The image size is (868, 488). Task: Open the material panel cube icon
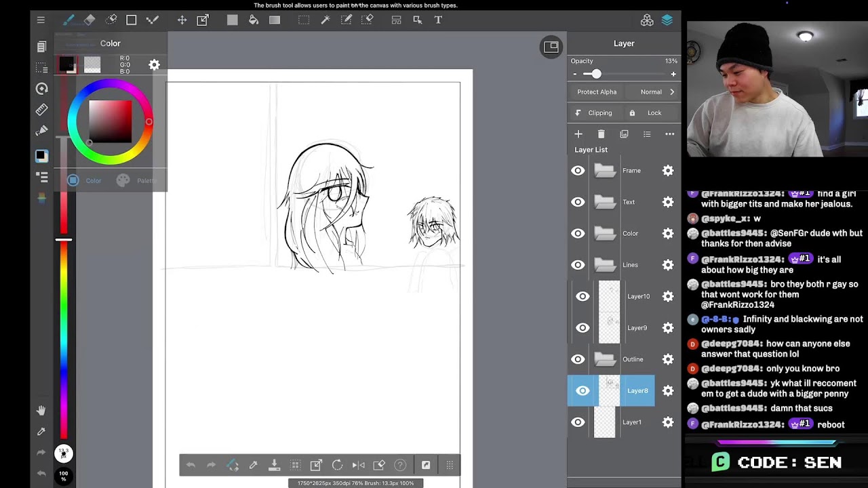click(x=647, y=20)
